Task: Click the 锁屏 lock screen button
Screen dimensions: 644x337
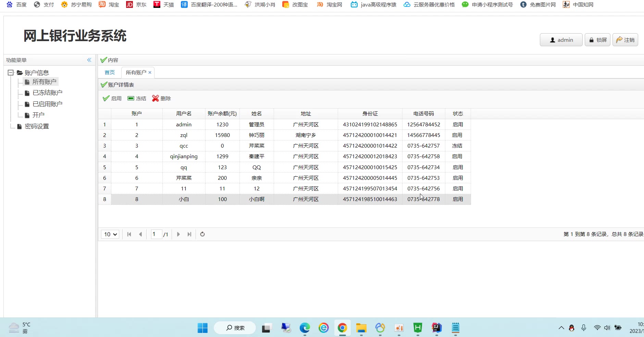Action: coord(597,40)
